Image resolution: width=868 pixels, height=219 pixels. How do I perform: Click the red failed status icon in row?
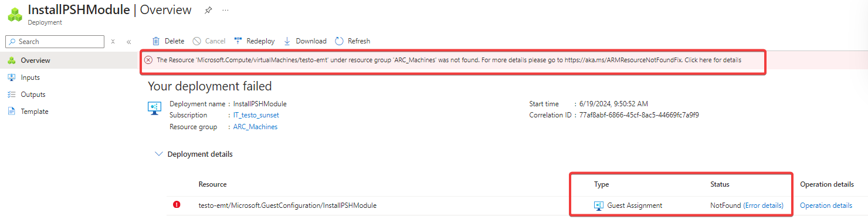[177, 205]
